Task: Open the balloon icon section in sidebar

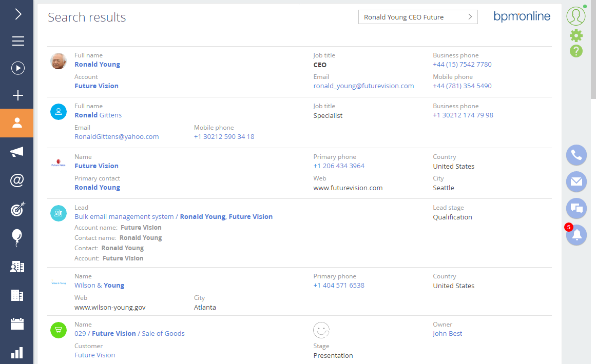Action: [x=17, y=237]
